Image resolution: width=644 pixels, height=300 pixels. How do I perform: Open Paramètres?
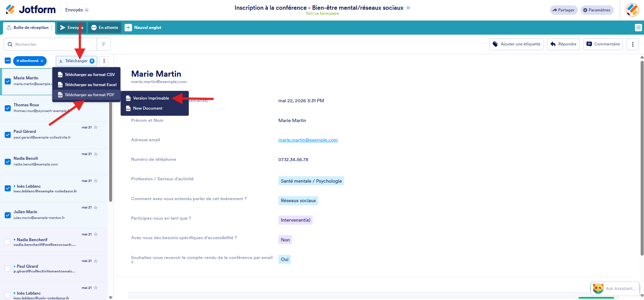click(597, 10)
